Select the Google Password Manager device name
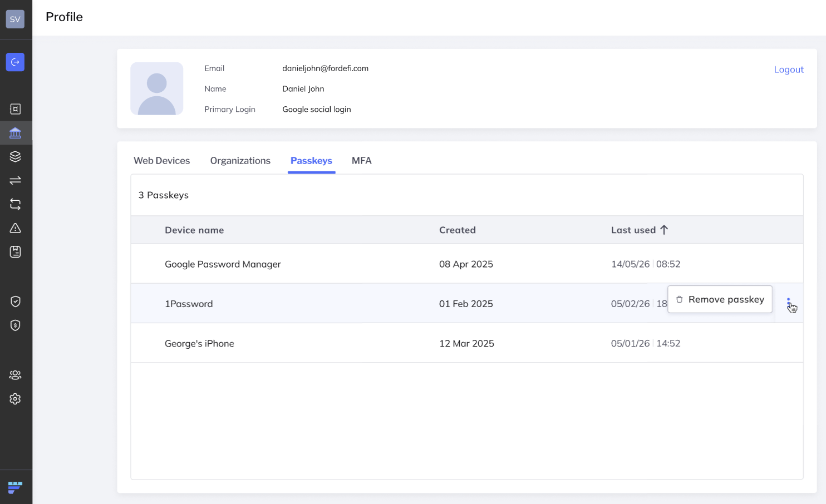This screenshot has height=504, width=826. click(223, 264)
